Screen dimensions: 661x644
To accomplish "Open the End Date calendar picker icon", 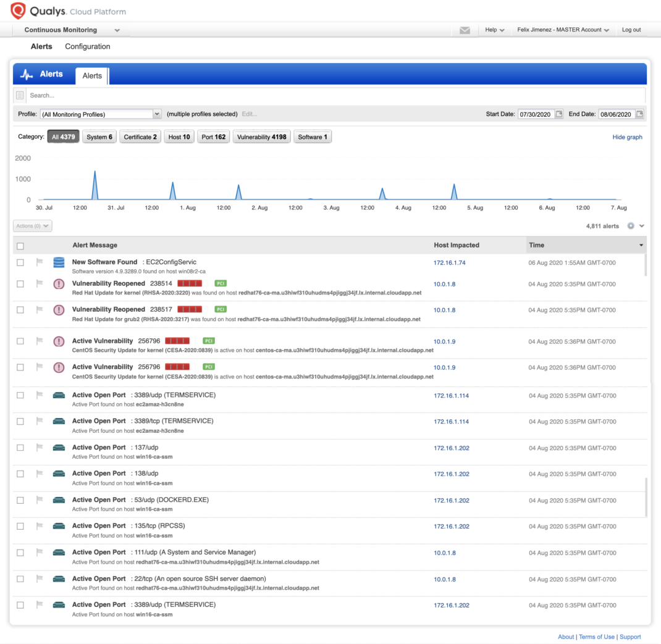I will [639, 114].
